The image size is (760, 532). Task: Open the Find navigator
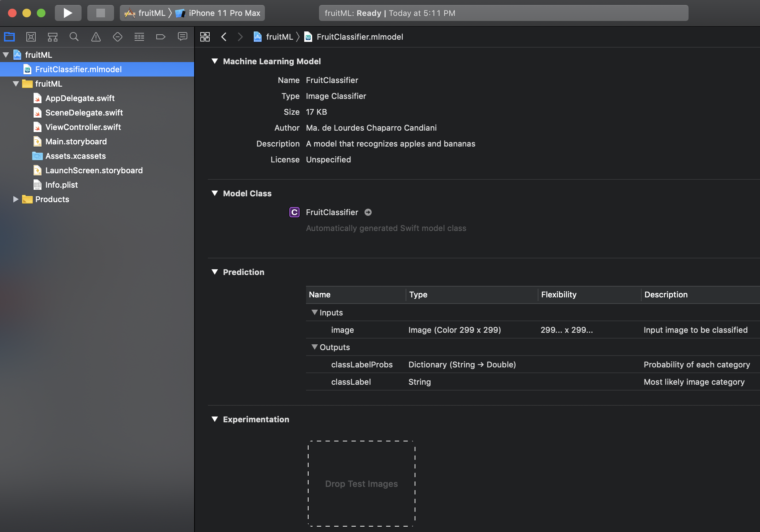click(x=74, y=37)
